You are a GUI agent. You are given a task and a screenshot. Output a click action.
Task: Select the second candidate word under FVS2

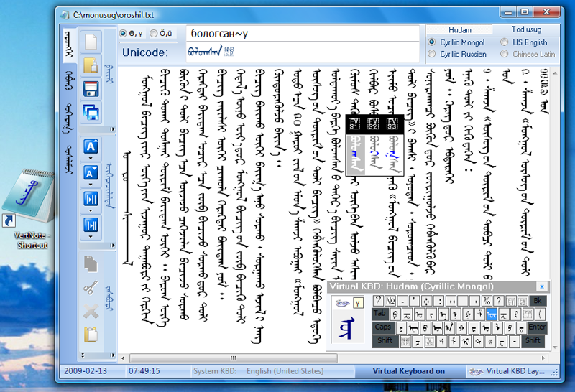click(x=374, y=154)
